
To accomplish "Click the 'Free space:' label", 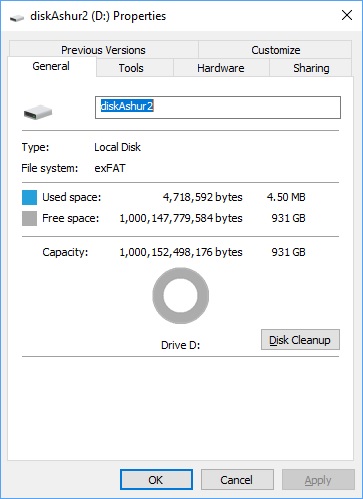I will [71, 218].
